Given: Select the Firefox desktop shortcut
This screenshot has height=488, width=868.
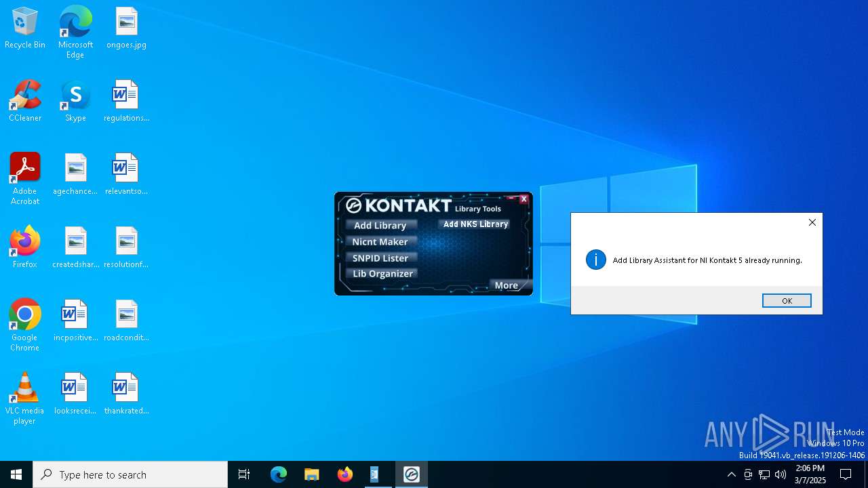Looking at the screenshot, I should [x=25, y=248].
